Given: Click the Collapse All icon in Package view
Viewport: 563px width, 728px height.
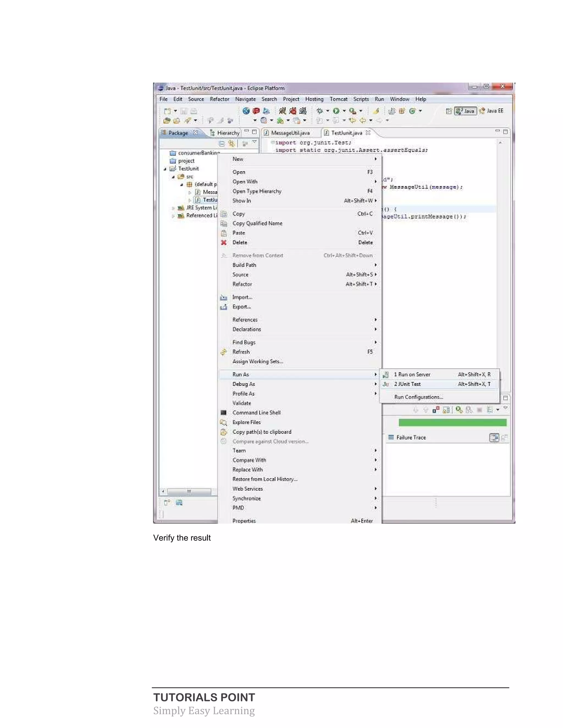Looking at the screenshot, I should point(222,144).
